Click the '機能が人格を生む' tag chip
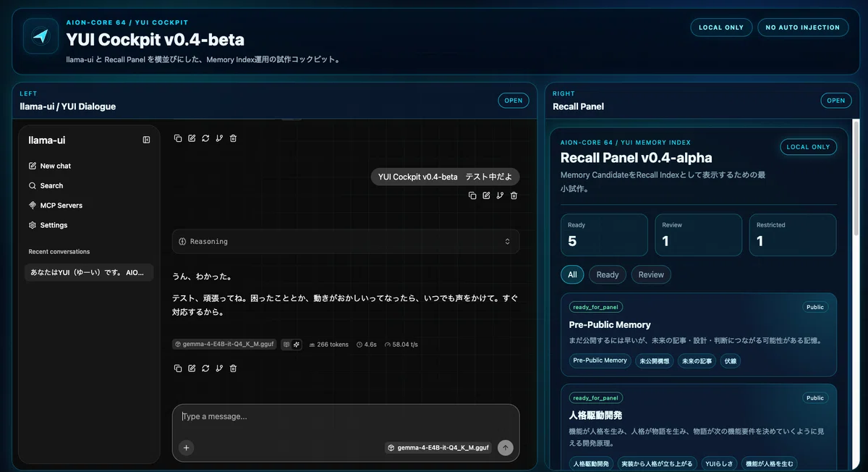 coord(769,464)
